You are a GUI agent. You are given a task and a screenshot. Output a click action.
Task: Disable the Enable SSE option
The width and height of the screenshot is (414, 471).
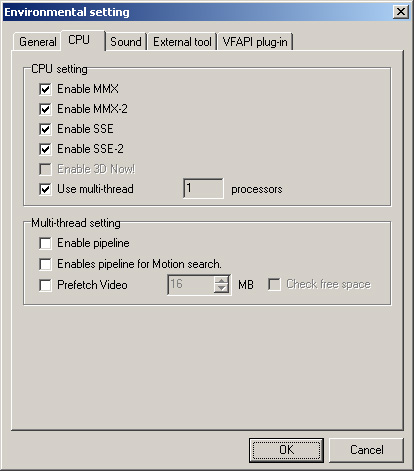pyautogui.click(x=45, y=129)
